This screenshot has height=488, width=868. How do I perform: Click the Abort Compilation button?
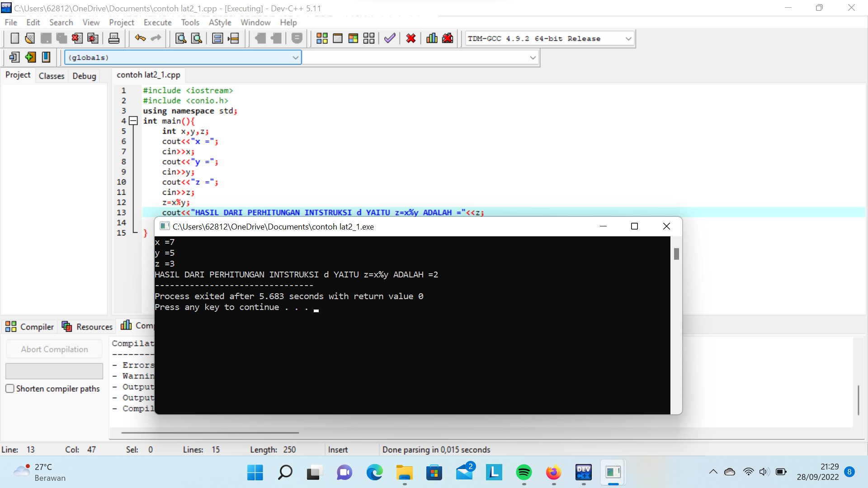pos(54,349)
